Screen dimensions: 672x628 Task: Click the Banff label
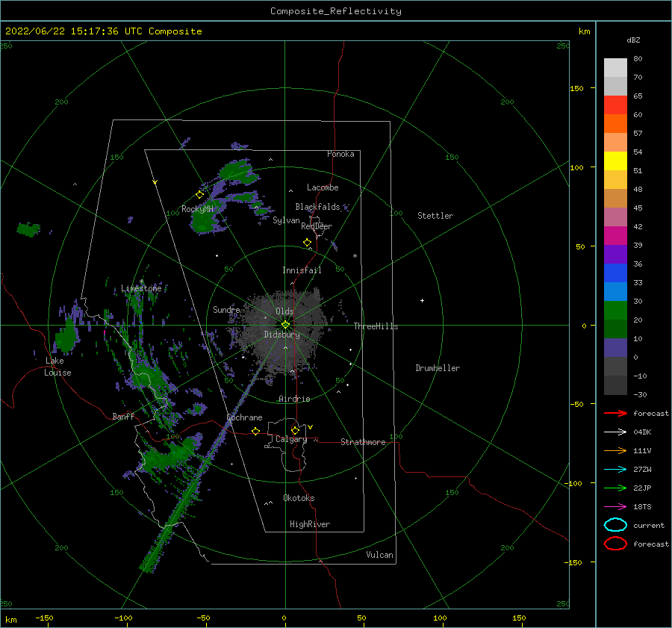123,417
